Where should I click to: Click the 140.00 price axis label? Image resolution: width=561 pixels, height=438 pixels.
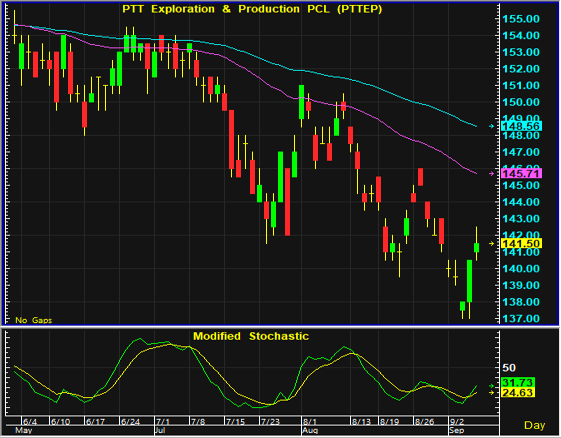pos(521,268)
